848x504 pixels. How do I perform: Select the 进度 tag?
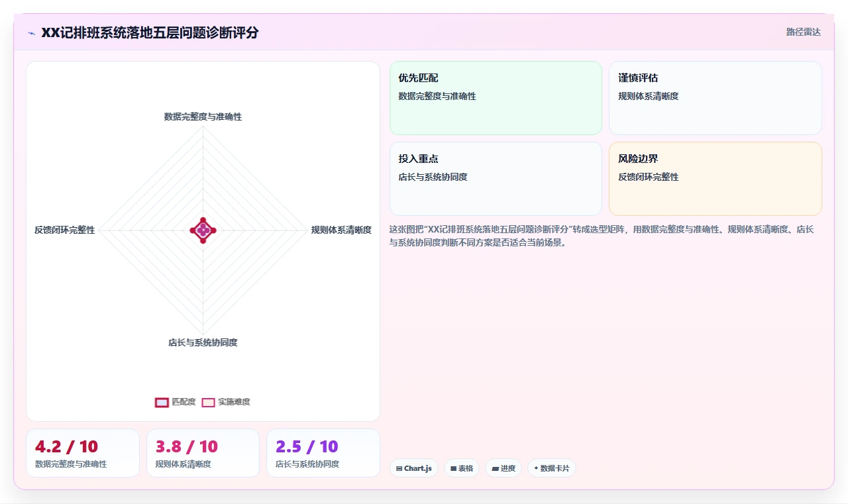click(x=503, y=468)
